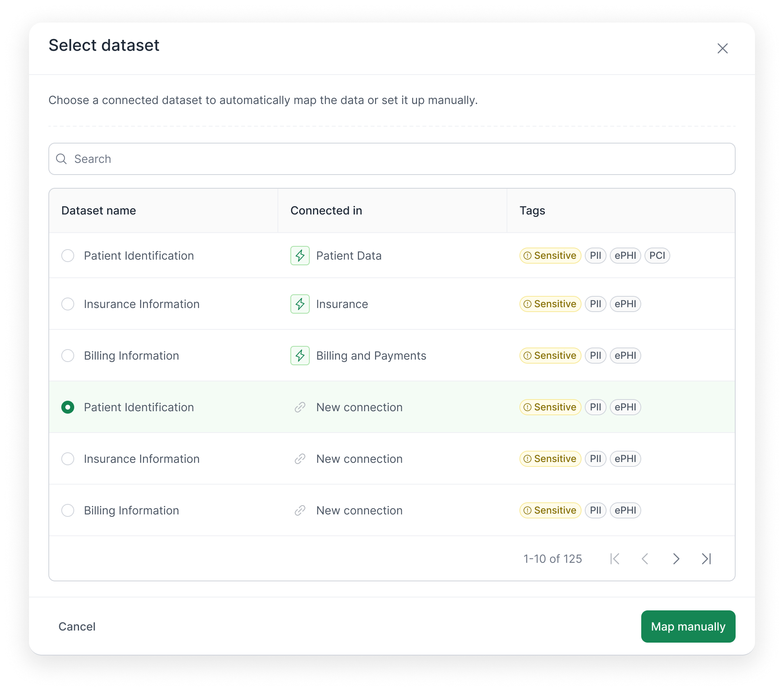Click link icon in selected Patient Identification row
The image size is (784, 691).
tap(300, 407)
